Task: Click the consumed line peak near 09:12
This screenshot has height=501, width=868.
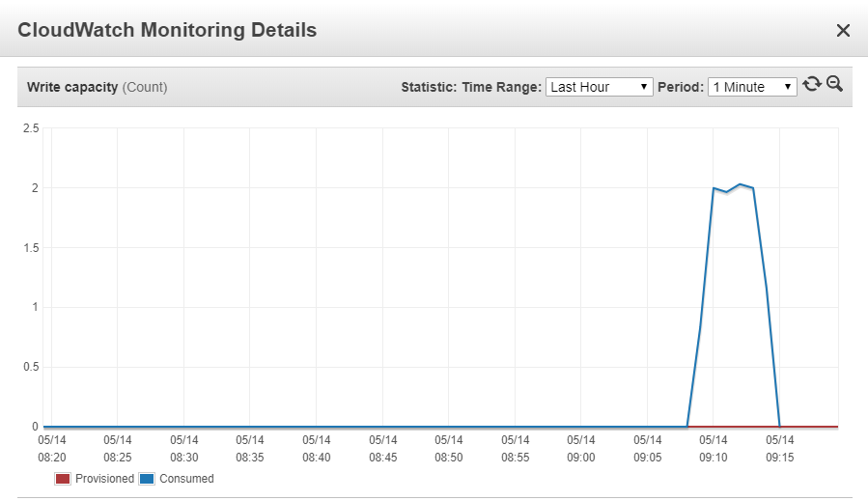Action: coord(740,184)
